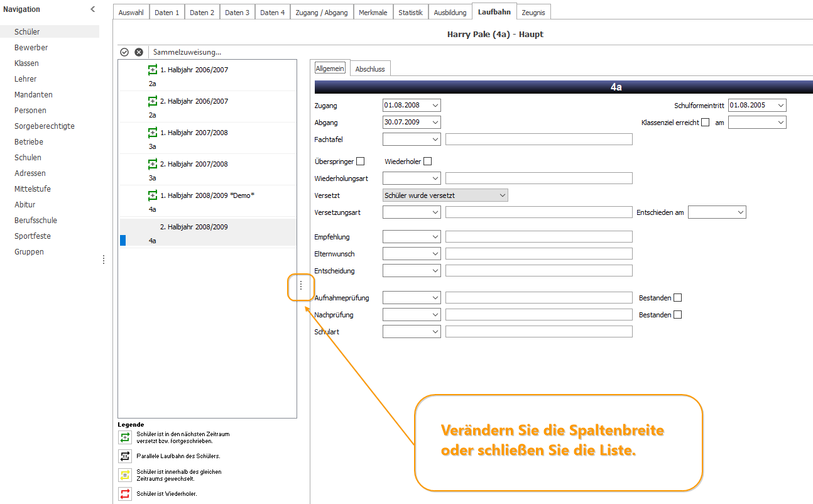813x504 pixels.
Task: Click the green icon of 1. Halbjahr 2008/2009 *Demo*
Action: 152,195
